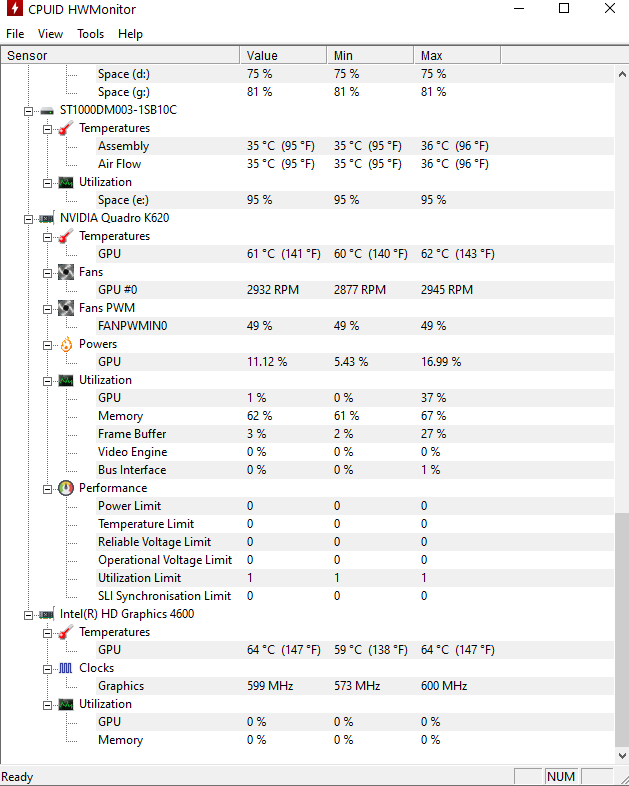Open the Tools menu
Screen dimensions: 629x786
point(90,33)
